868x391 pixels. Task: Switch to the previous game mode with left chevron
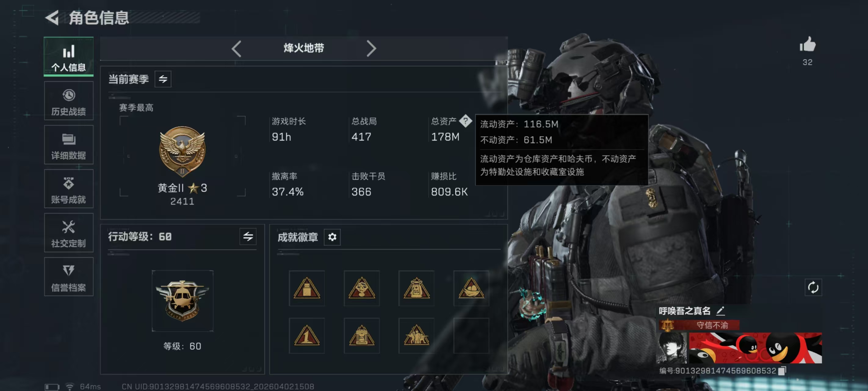pos(237,49)
